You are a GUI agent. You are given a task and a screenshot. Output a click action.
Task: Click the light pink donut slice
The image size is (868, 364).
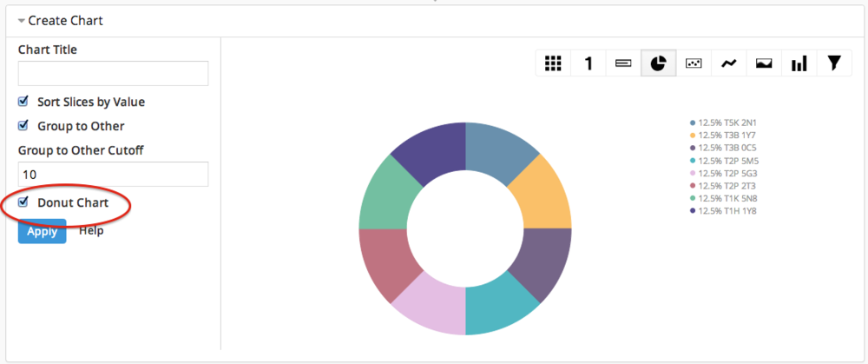coord(434,306)
